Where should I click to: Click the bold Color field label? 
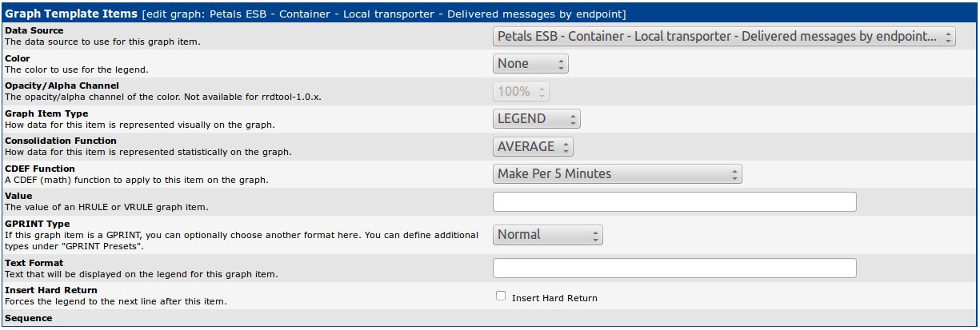(18, 58)
